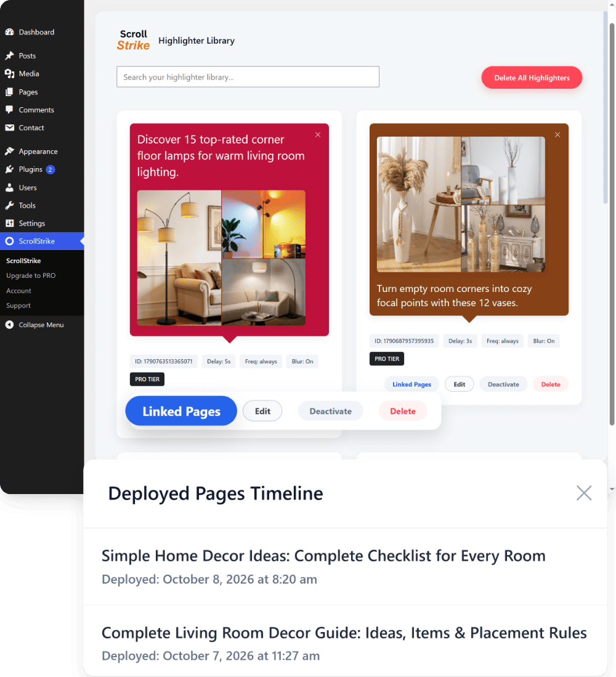
Task: Open Linked Pages for the floor lamps highlighter
Action: tap(181, 411)
